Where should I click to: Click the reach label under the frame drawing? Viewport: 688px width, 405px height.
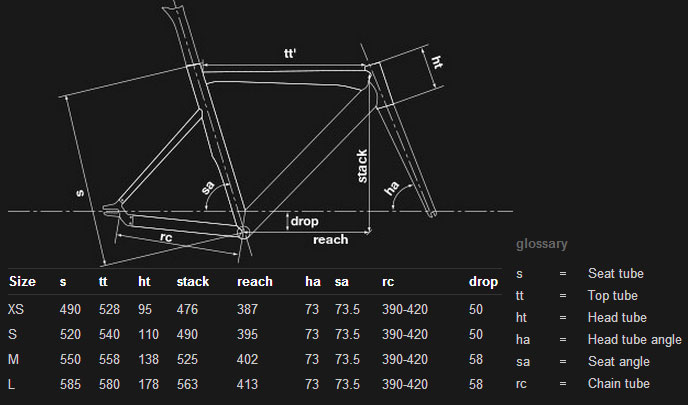point(330,240)
